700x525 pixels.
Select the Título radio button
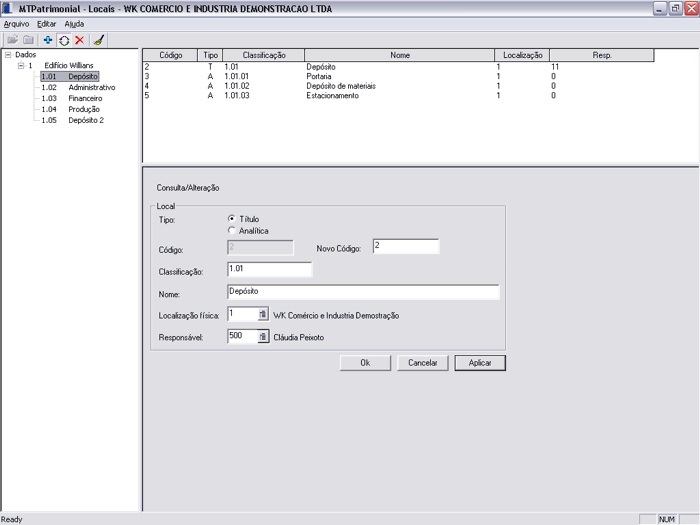232,218
